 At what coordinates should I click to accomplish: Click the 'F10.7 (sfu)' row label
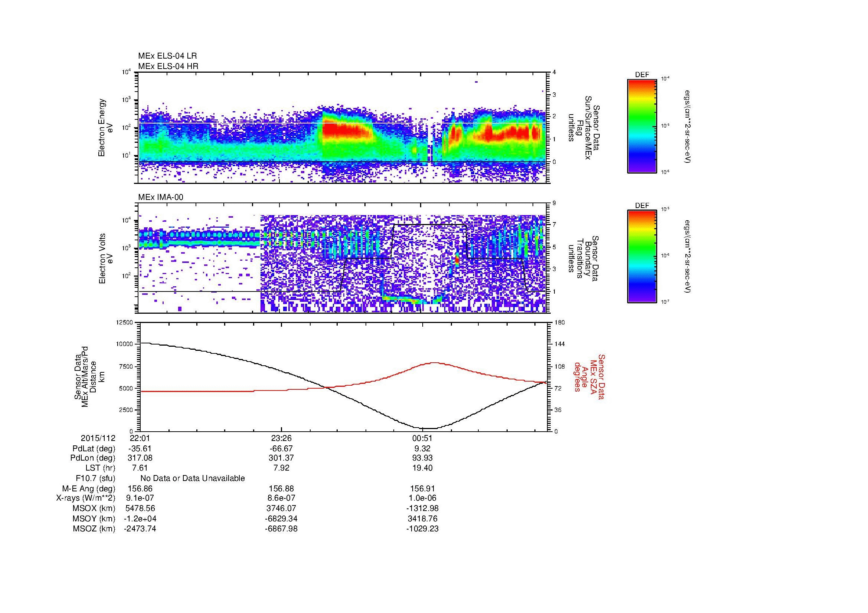pyautogui.click(x=95, y=478)
